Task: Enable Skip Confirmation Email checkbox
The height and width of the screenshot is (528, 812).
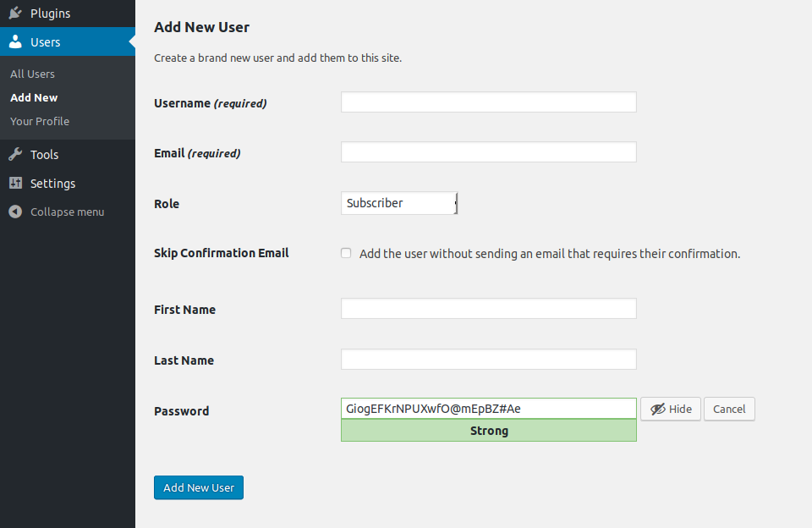Action: click(x=346, y=253)
